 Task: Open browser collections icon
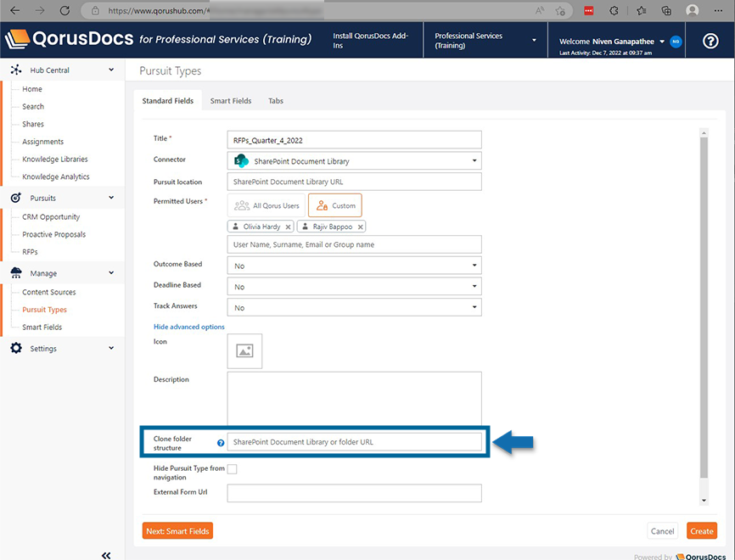click(x=666, y=10)
